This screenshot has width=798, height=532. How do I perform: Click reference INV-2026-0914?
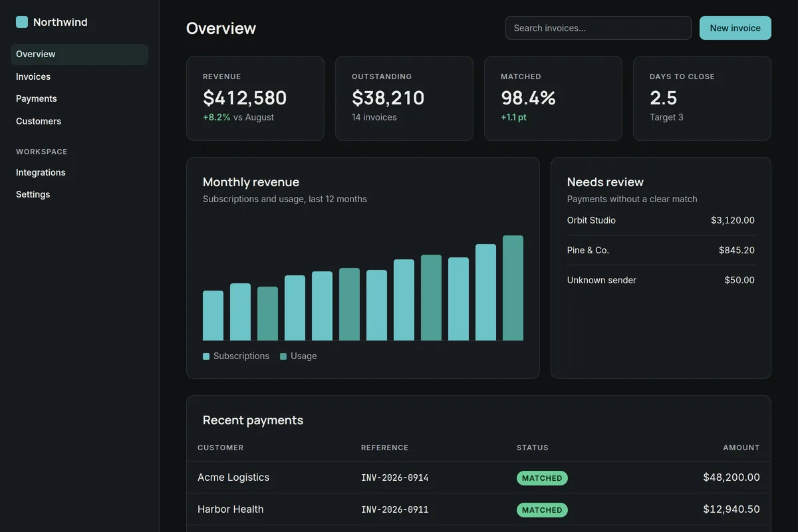[x=395, y=478]
